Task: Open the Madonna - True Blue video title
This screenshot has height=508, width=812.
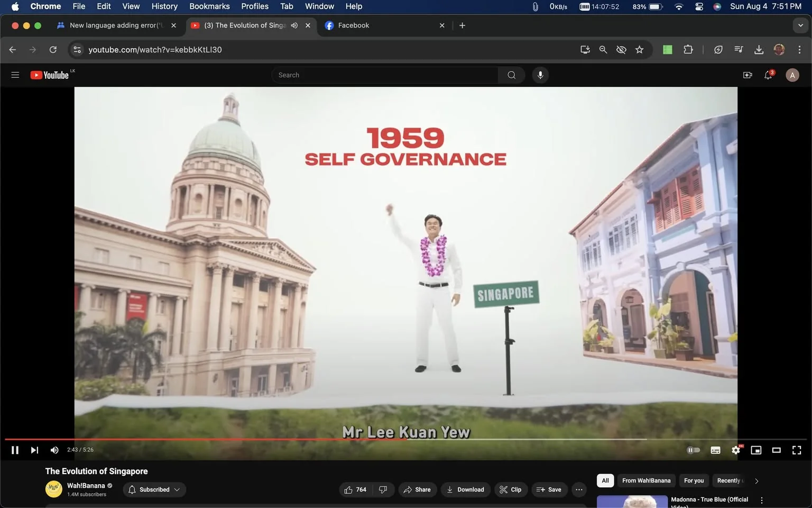Action: point(709,502)
